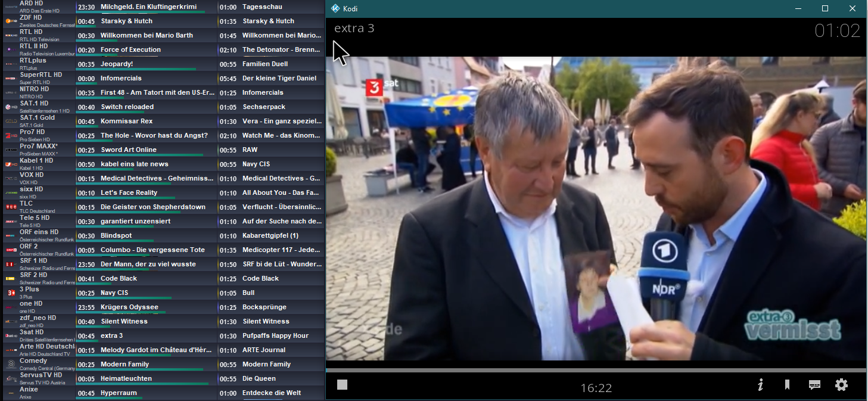This screenshot has height=401, width=868.
Task: Select the sixx HD channel logo
Action: point(11,192)
